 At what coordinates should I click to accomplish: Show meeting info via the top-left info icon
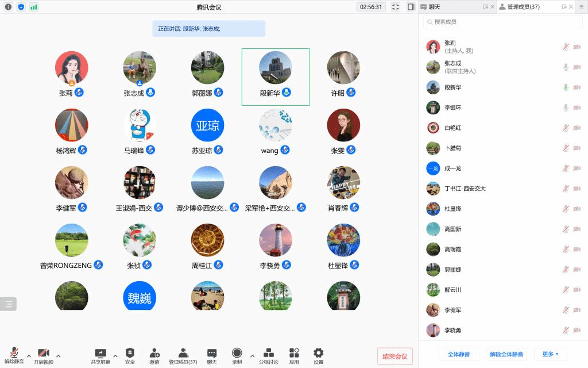tap(8, 7)
